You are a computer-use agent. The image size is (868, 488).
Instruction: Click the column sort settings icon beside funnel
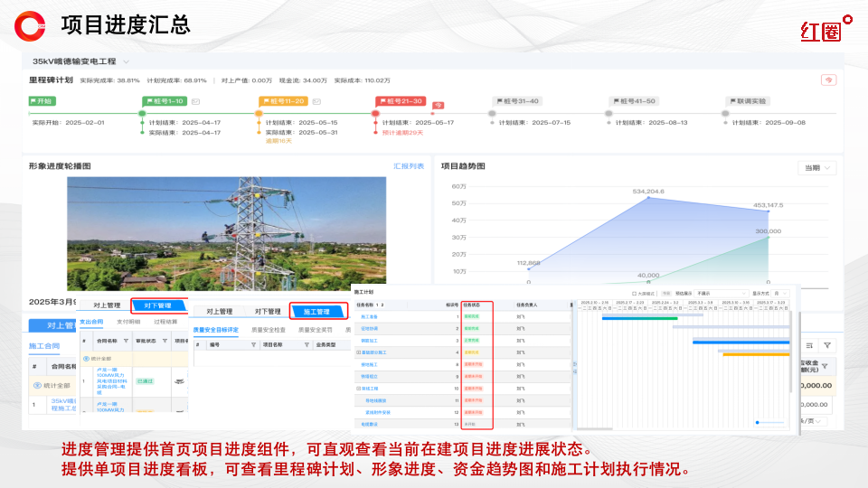click(x=809, y=345)
